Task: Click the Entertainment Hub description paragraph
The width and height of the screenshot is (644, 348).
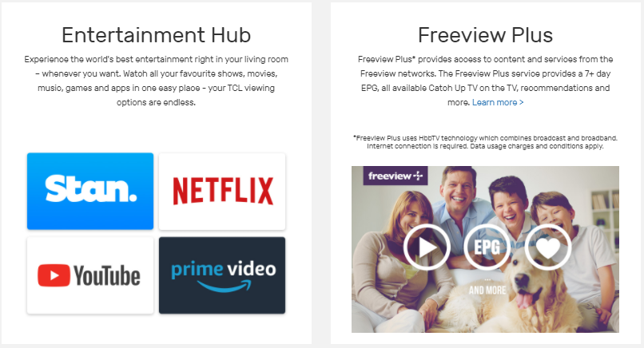Action: pyautogui.click(x=156, y=81)
